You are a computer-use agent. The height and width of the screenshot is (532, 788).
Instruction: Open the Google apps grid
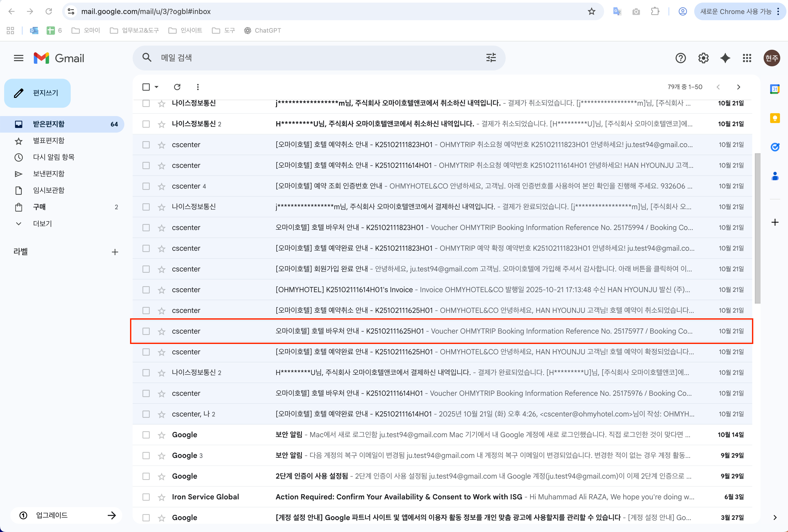click(x=747, y=58)
